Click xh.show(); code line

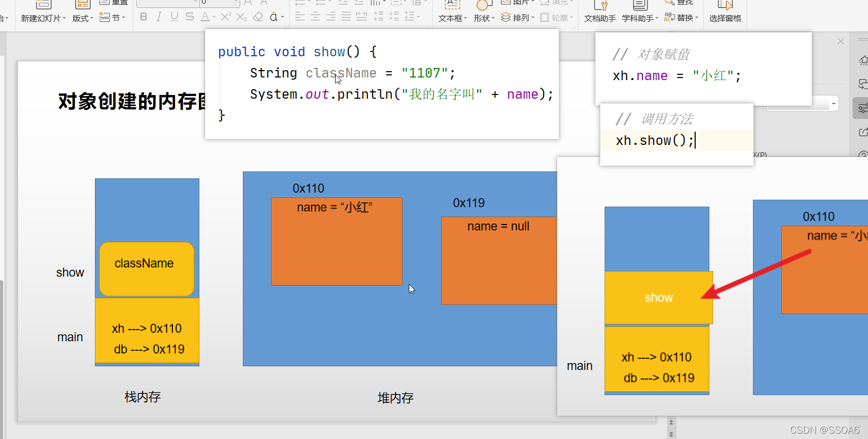click(x=655, y=140)
